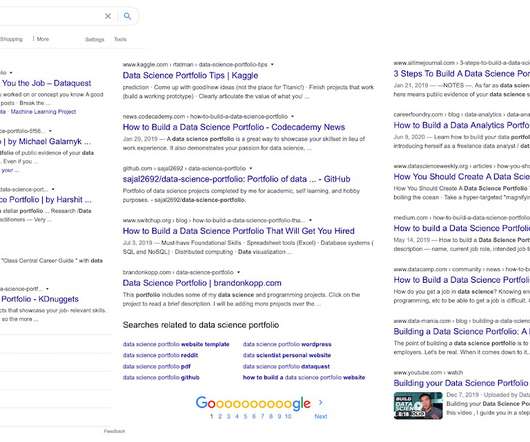Go to results page 2
Image resolution: width=530 pixels, height=442 pixels.
click(x=220, y=416)
